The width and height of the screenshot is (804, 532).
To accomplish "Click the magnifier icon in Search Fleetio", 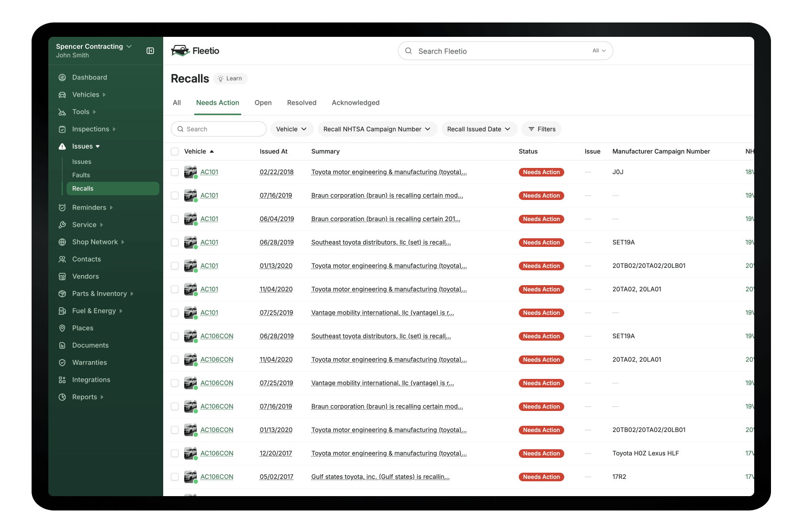I will [x=409, y=51].
